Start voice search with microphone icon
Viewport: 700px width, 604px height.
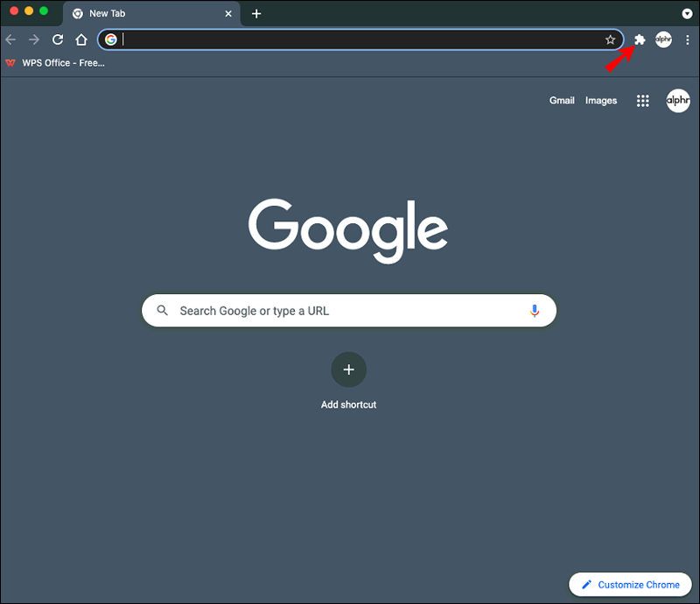[x=535, y=311]
